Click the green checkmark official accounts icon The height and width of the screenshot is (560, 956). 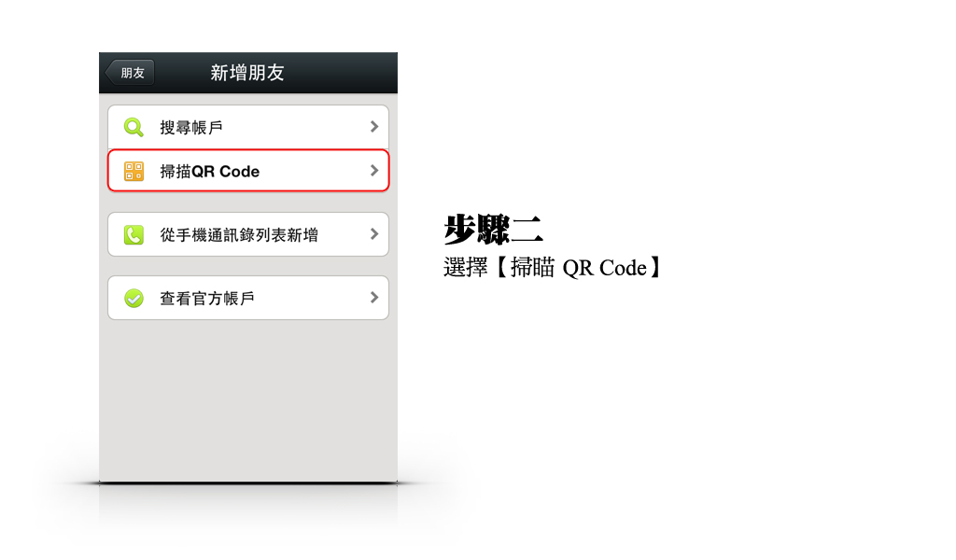tap(134, 298)
